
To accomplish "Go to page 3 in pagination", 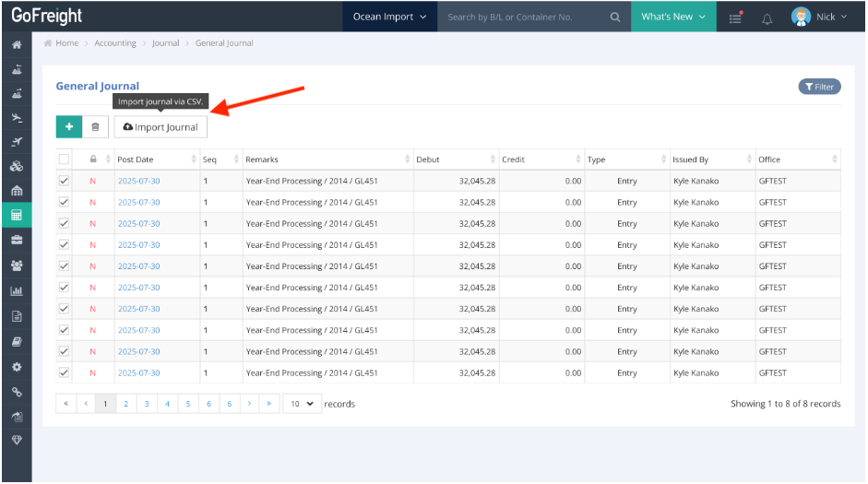I will [x=147, y=404].
